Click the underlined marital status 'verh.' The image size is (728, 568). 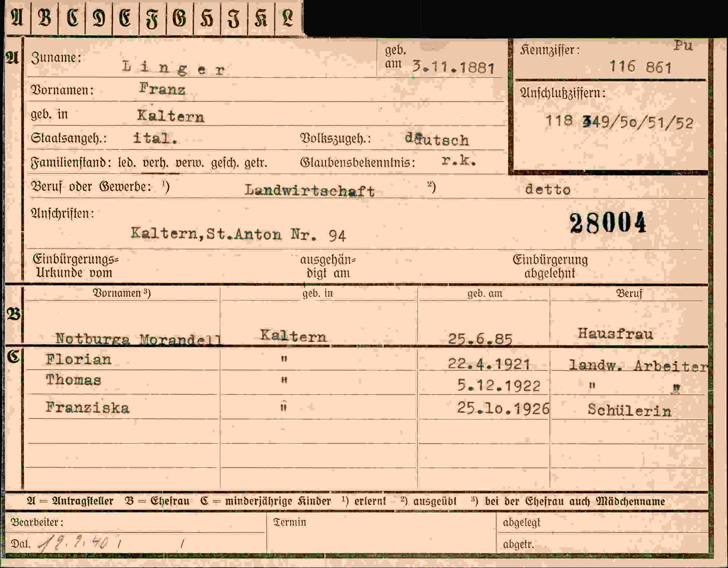pos(155,163)
